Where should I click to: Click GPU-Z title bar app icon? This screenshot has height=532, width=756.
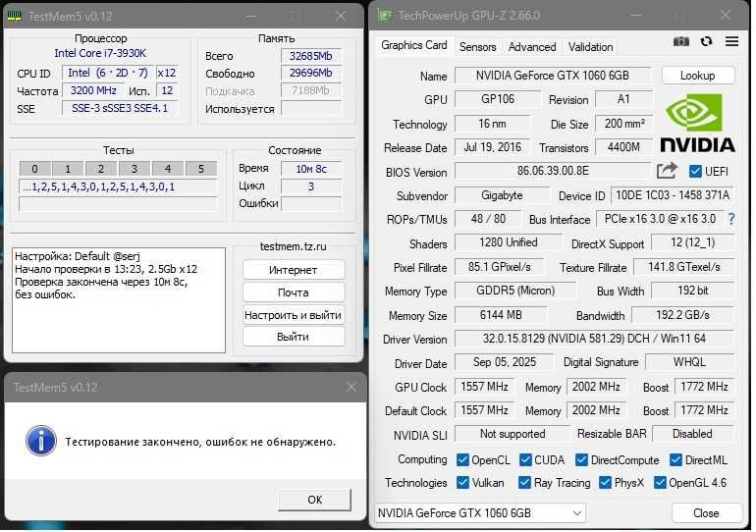point(385,16)
